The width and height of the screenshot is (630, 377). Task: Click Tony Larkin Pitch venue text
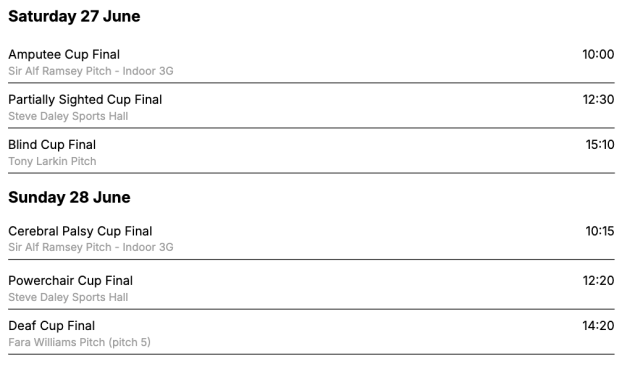[x=52, y=161]
